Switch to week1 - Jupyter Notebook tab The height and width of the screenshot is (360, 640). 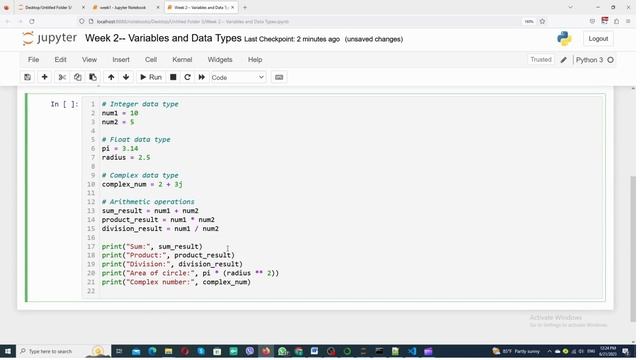coord(122,7)
